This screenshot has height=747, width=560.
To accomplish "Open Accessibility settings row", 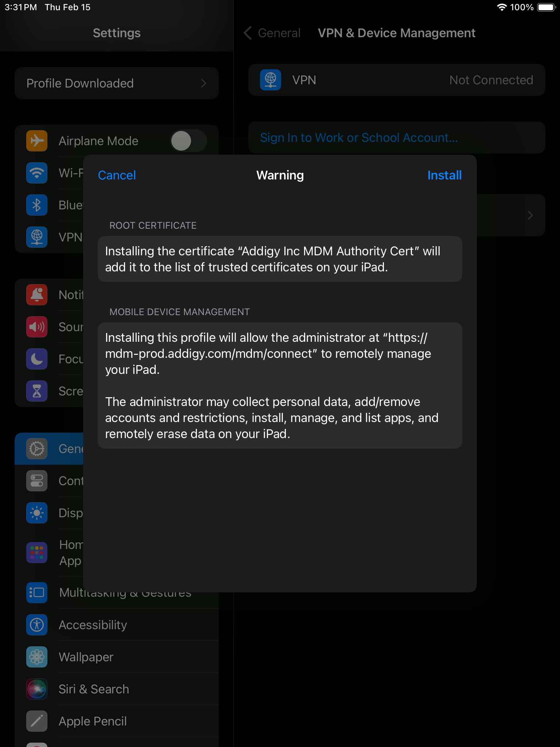I will click(x=117, y=625).
